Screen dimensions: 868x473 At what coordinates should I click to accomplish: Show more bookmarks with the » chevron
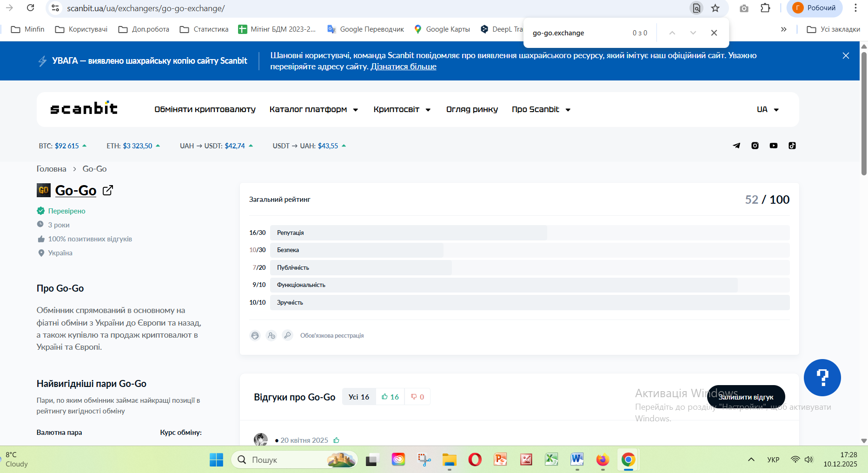point(784,29)
